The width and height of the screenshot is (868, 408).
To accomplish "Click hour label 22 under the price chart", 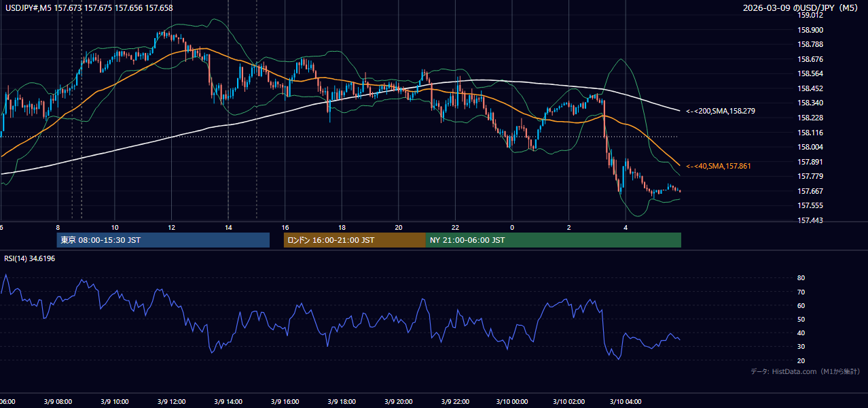I will click(x=455, y=227).
